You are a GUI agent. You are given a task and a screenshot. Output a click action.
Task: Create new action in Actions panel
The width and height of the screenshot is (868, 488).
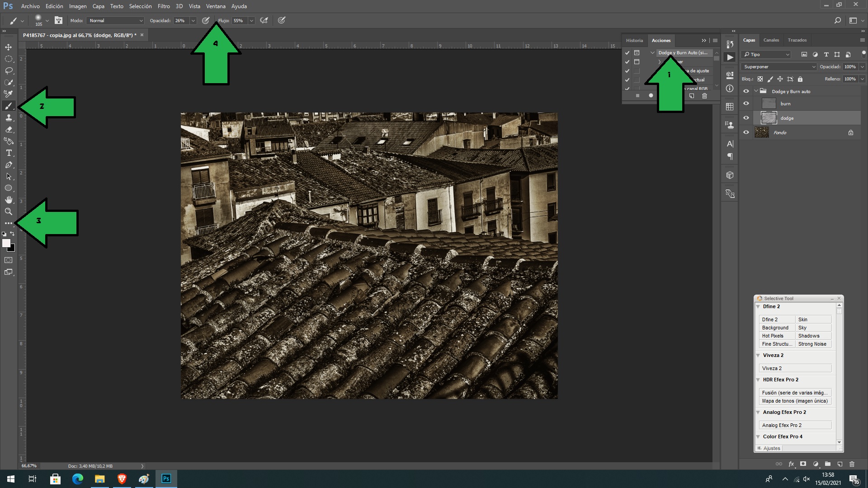click(x=691, y=96)
